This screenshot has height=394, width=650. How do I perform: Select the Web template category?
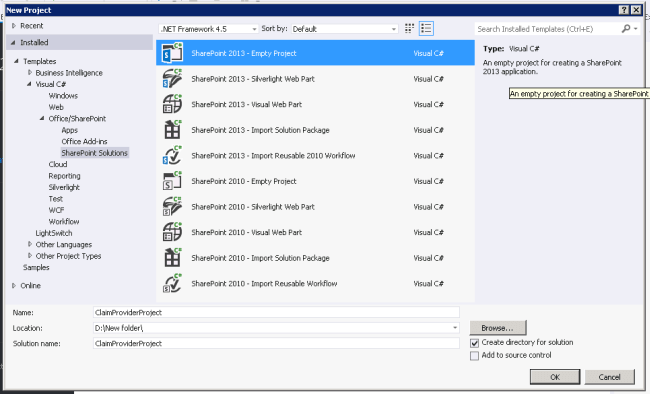click(x=56, y=107)
